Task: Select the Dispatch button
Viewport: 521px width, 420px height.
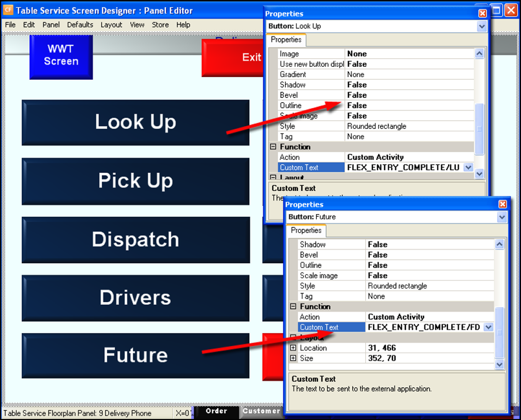Action: [x=135, y=240]
